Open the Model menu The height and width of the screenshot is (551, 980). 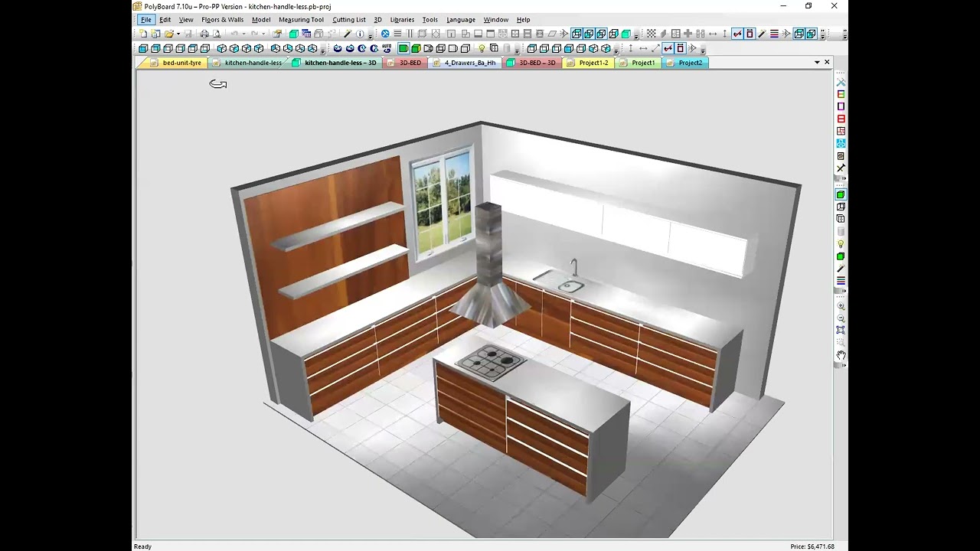[261, 20]
